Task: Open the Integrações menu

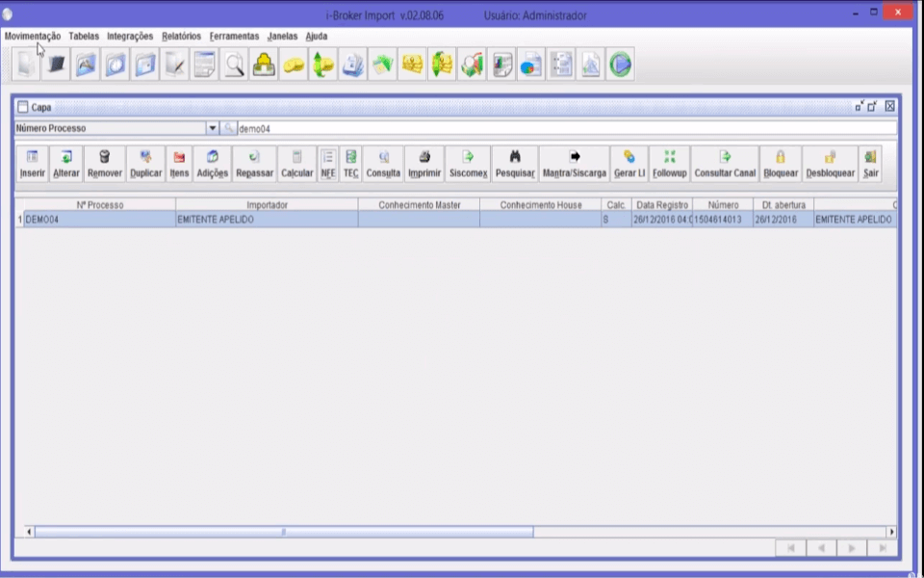Action: pyautogui.click(x=130, y=36)
